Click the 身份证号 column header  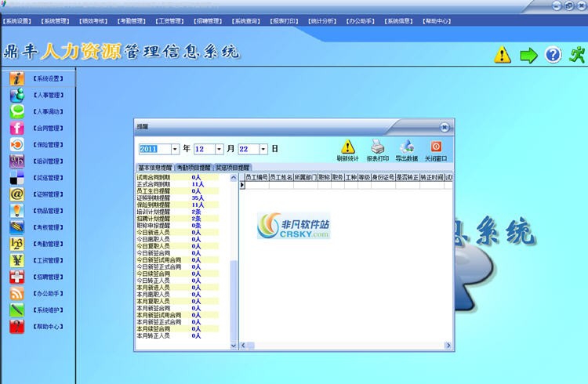pyautogui.click(x=383, y=177)
